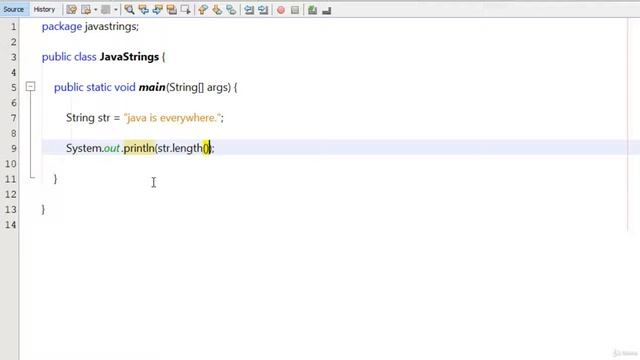Jump to Previous Bookmark icon

tap(203, 10)
